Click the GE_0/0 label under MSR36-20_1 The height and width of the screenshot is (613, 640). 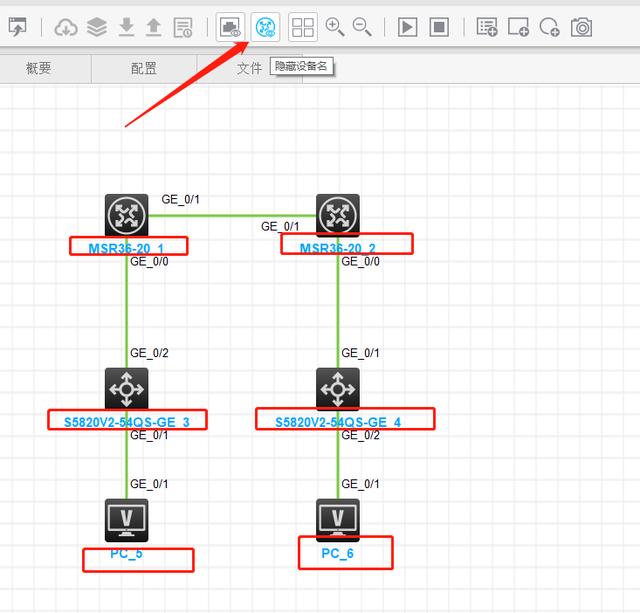coord(149,262)
